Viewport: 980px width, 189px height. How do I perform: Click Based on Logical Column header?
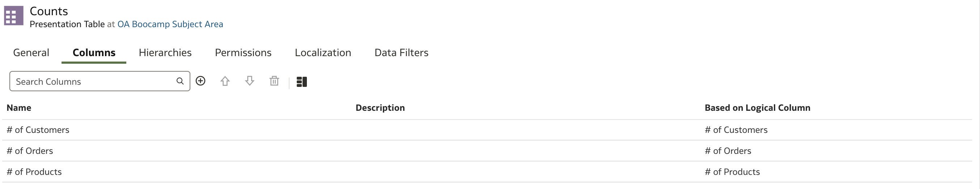(757, 108)
